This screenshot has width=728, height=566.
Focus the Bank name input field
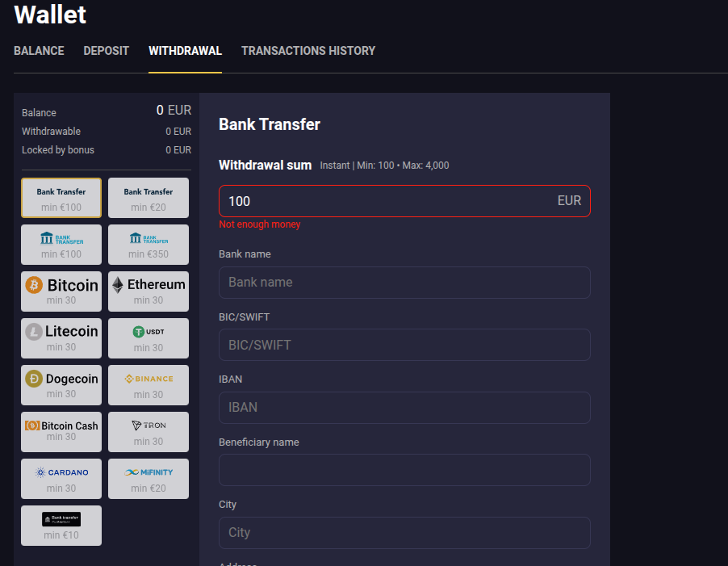coord(404,283)
